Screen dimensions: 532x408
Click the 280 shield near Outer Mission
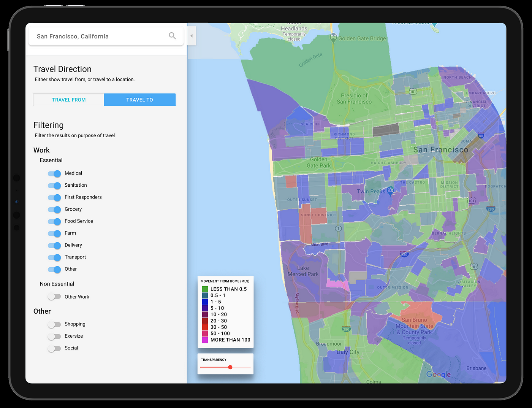404,254
